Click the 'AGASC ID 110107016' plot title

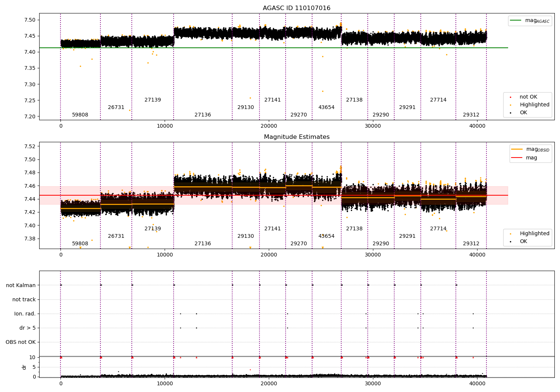296,8
